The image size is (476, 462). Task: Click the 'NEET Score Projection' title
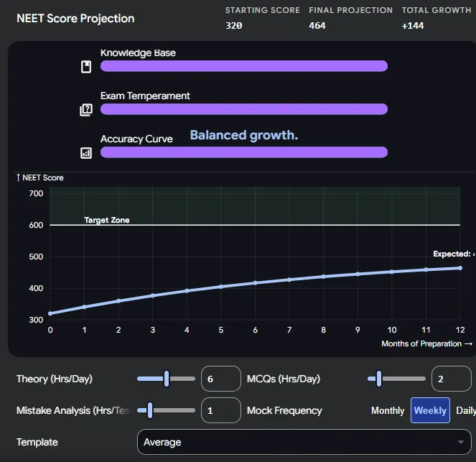pyautogui.click(x=75, y=19)
